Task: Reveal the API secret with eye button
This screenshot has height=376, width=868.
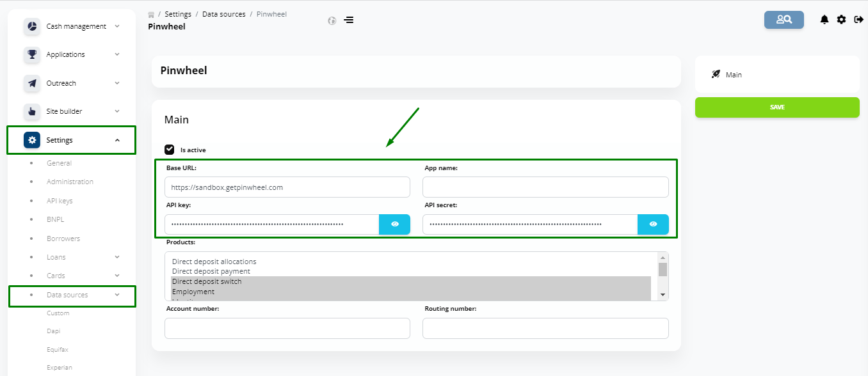Action: [653, 224]
